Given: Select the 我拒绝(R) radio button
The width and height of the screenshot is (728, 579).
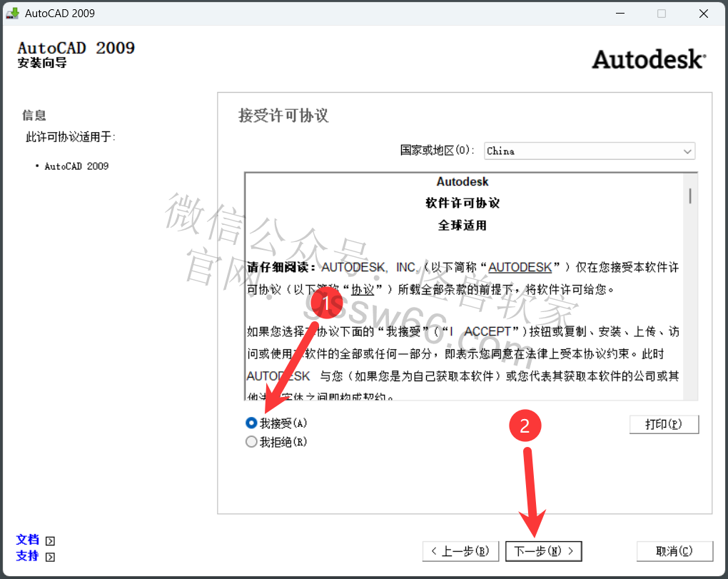Looking at the screenshot, I should click(x=251, y=442).
